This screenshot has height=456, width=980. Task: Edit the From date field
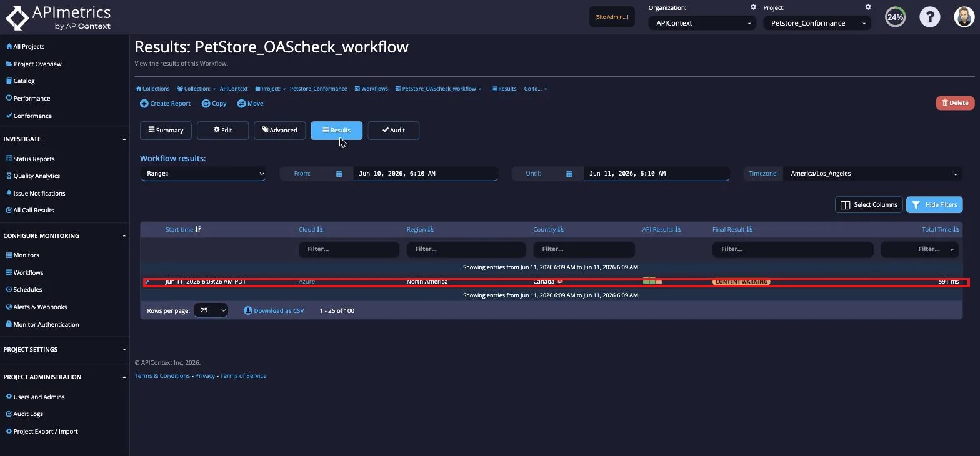(426, 174)
